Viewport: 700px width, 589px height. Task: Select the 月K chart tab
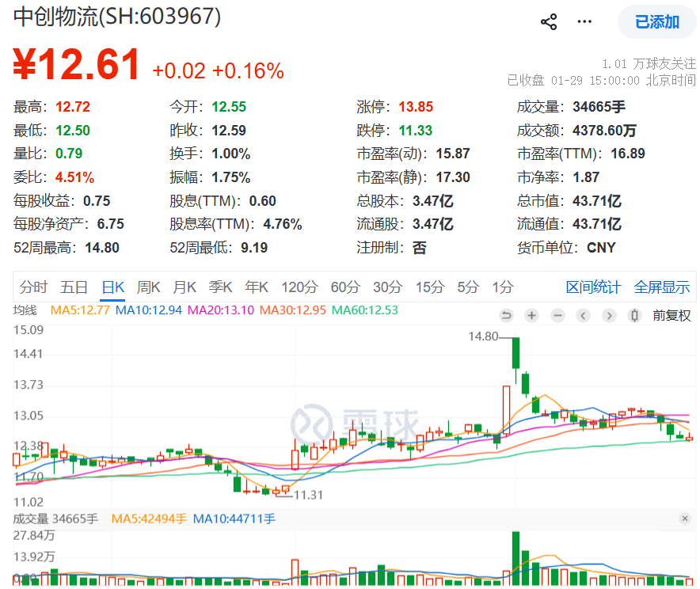[x=185, y=287]
